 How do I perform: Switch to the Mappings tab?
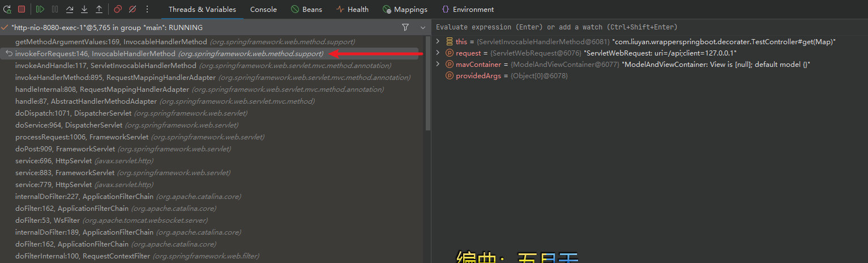tap(405, 9)
